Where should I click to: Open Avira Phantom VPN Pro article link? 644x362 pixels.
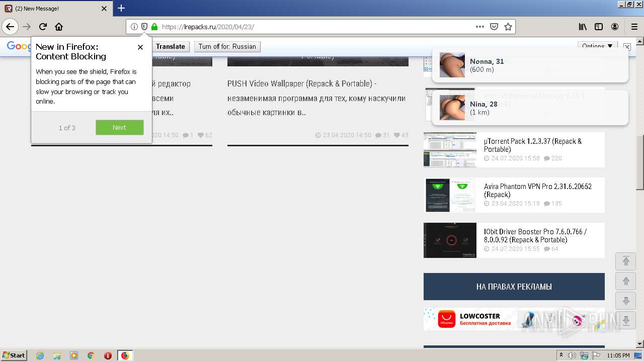538,191
